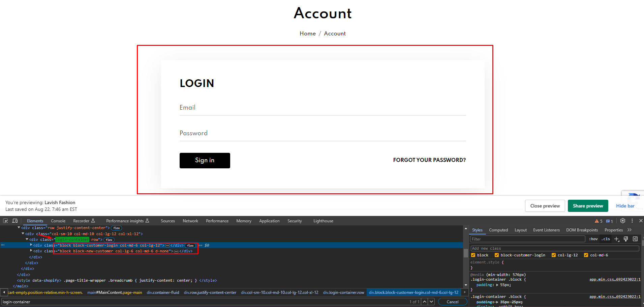Switch to the Sources tab
The height and width of the screenshot is (307, 644).
168,221
